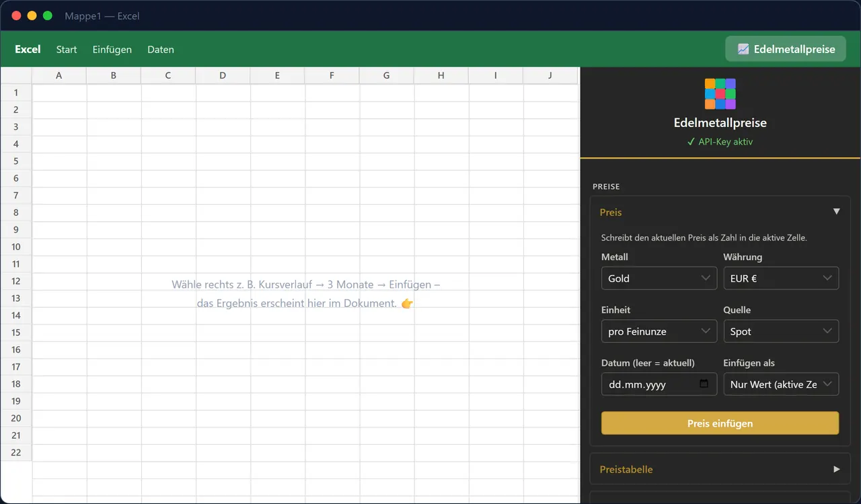Click the yellow minimize window button
This screenshot has height=504, width=861.
point(32,15)
